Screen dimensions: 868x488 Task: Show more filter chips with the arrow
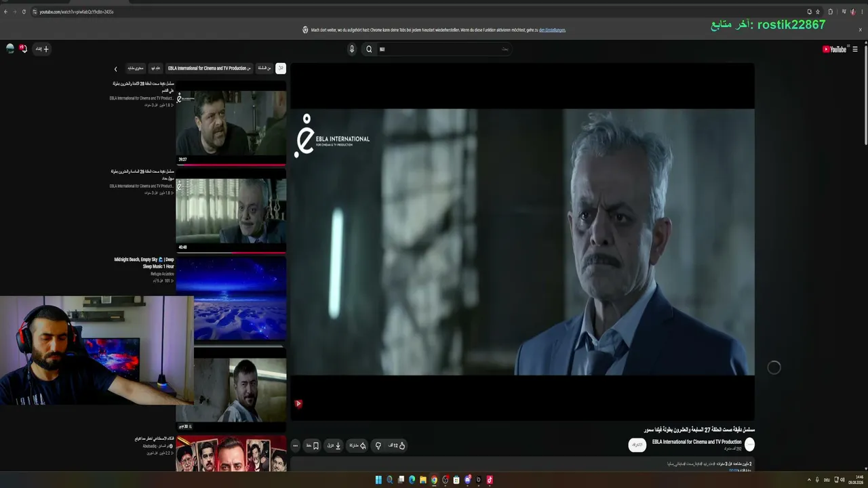click(115, 68)
